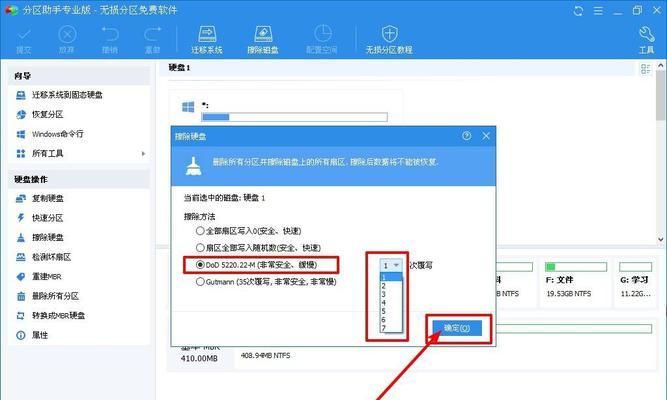
Task: Open the 迁移系统 toolbar tool
Action: click(x=207, y=40)
